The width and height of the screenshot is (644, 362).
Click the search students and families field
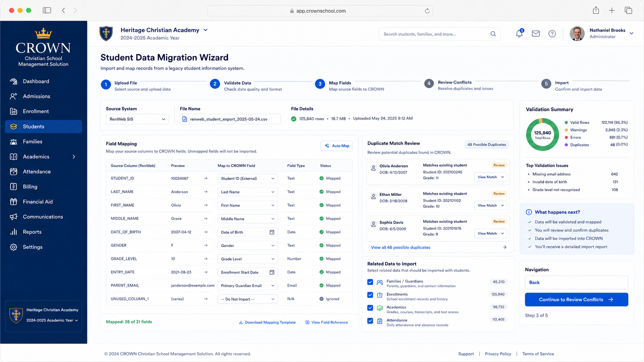[440, 34]
